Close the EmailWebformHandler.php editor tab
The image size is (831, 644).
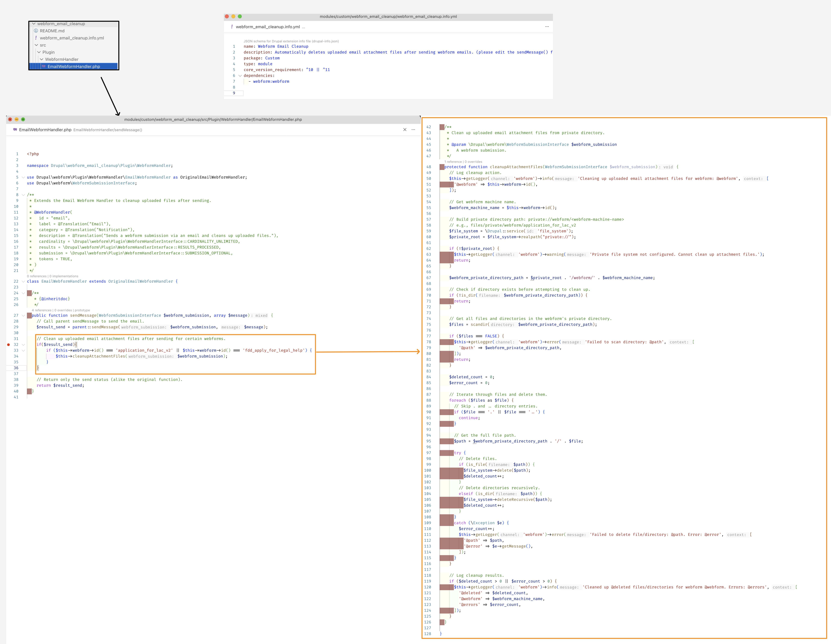point(404,130)
